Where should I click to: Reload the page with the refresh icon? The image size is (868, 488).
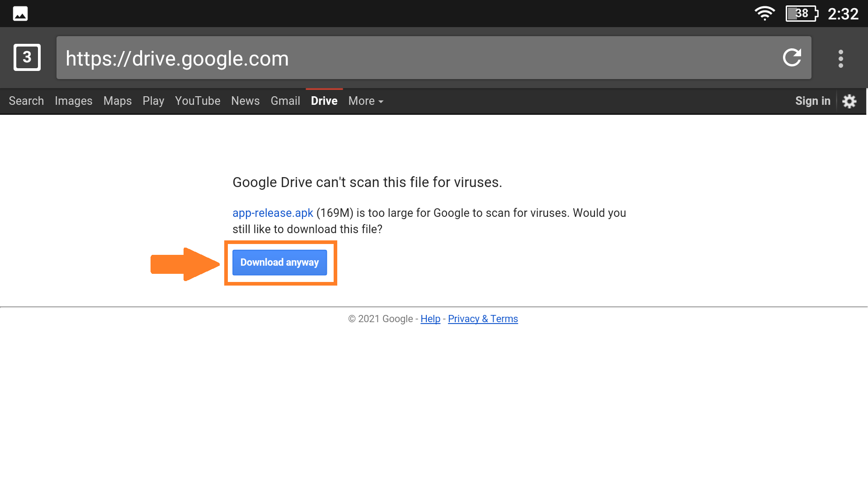pos(792,57)
